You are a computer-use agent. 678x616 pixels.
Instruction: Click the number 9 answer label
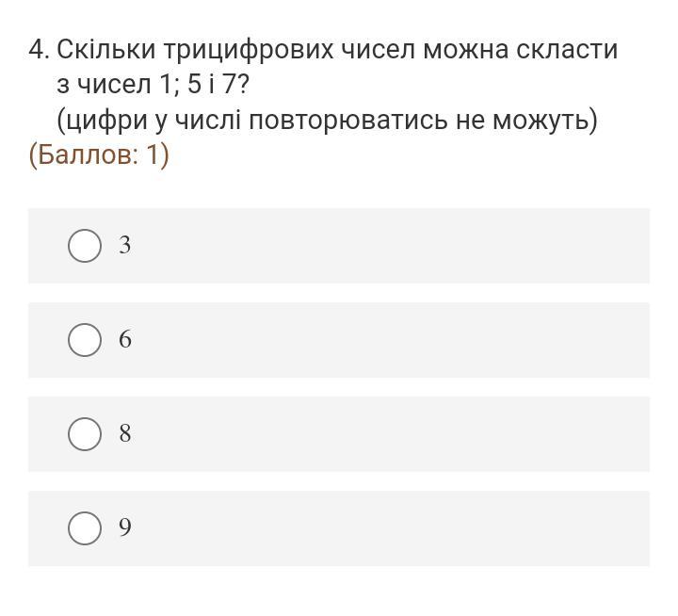coord(125,528)
